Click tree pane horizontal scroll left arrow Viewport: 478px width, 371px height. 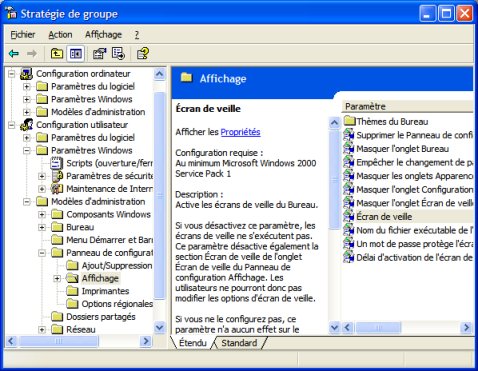tap(11, 341)
